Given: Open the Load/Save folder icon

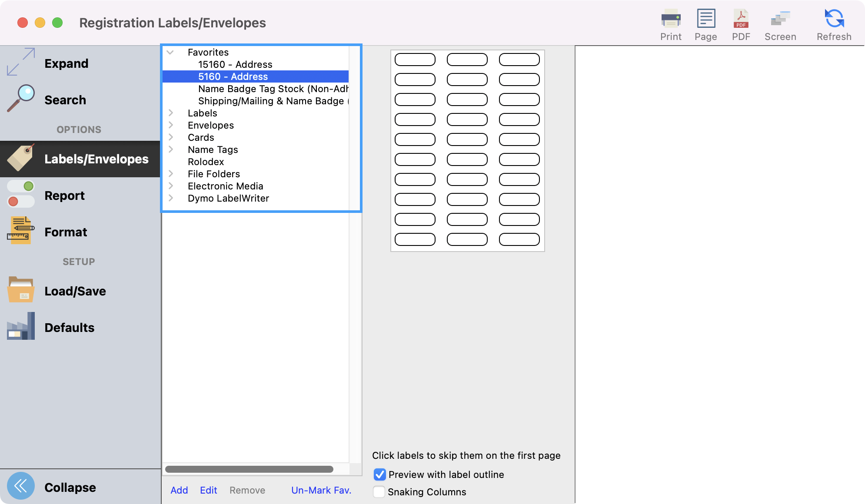Looking at the screenshot, I should click(x=21, y=290).
